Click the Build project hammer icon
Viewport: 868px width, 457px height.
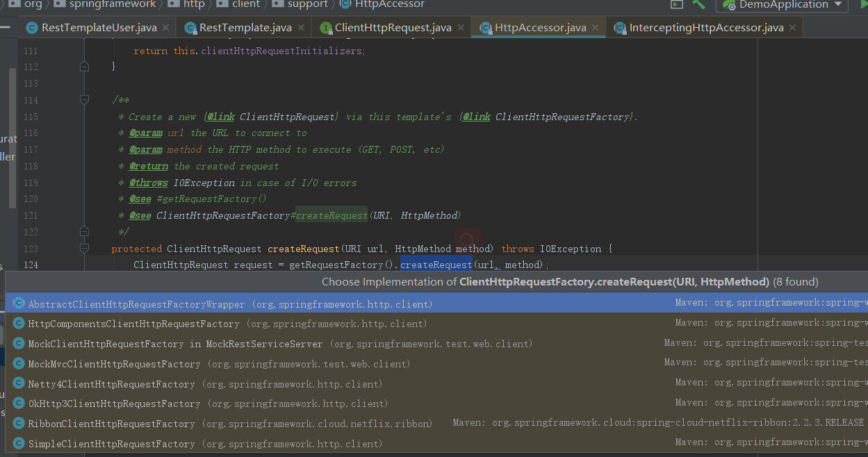[699, 4]
